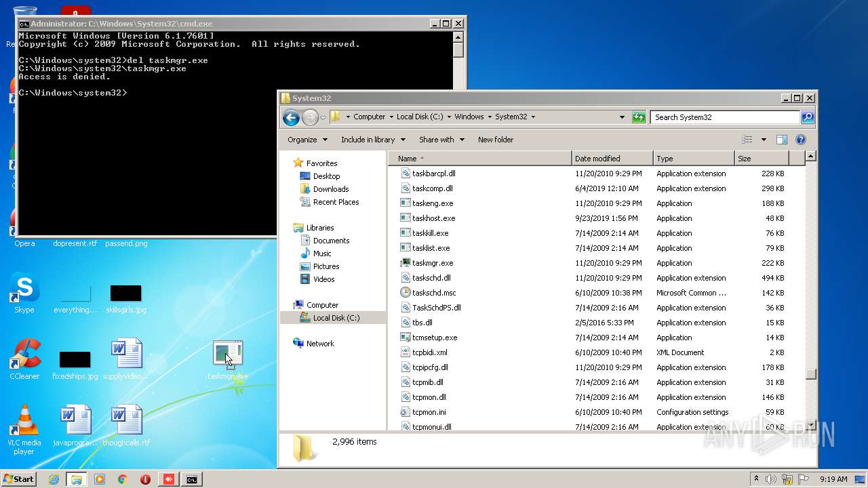The image size is (868, 488).
Task: Click the green refresh button beside the address bar
Action: tap(639, 117)
